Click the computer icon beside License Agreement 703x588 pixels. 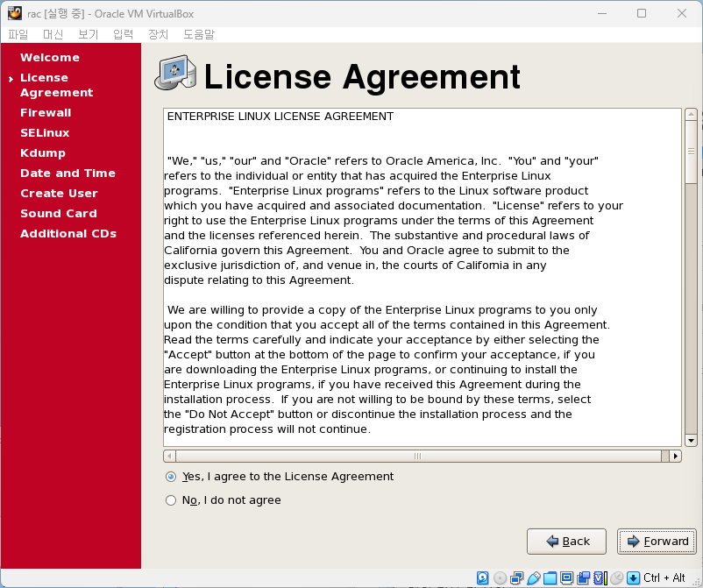(x=175, y=73)
